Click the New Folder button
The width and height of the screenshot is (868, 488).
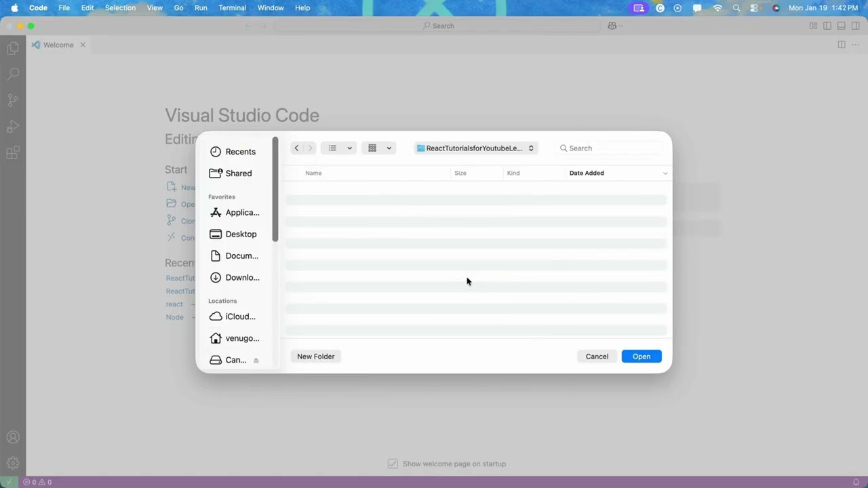316,357
